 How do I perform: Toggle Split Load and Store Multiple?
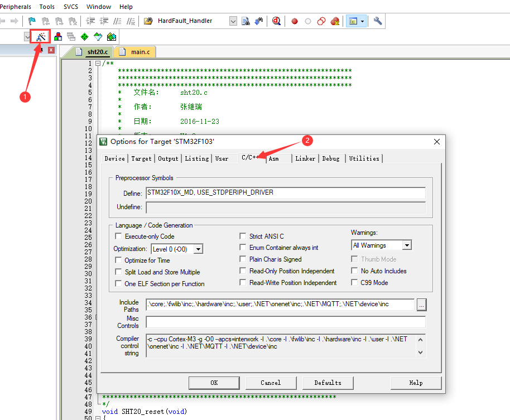(118, 272)
